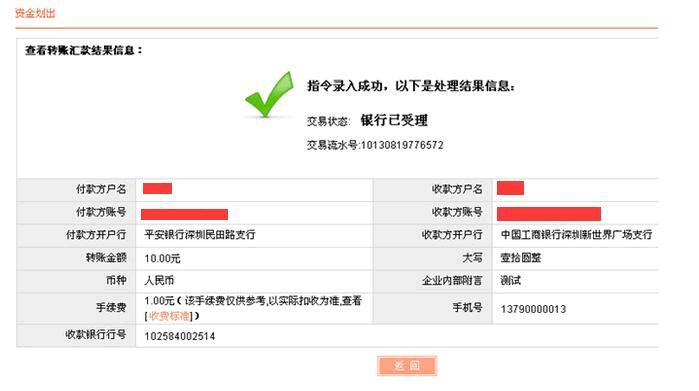Click the 银行已受理 status text

coord(394,120)
